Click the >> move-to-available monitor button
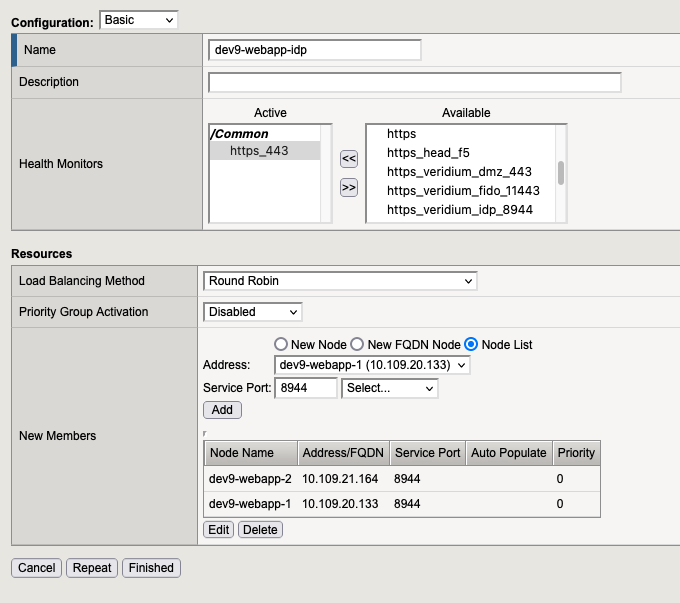The image size is (680, 603). click(x=349, y=187)
